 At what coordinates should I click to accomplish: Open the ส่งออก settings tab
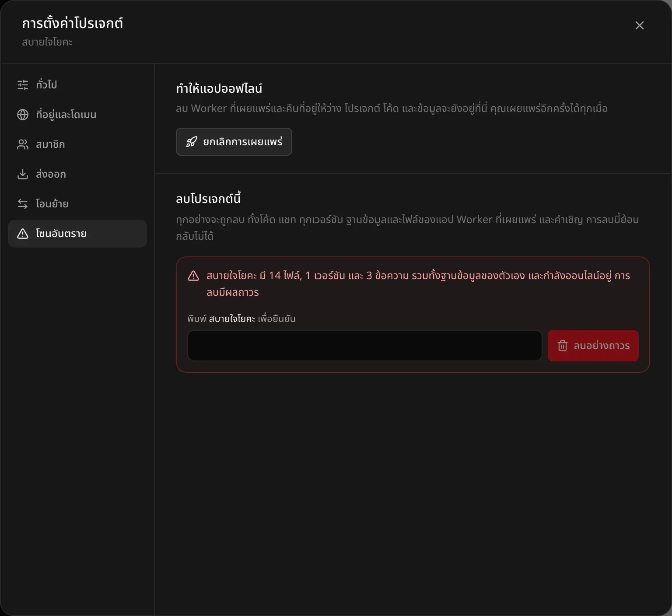77,174
